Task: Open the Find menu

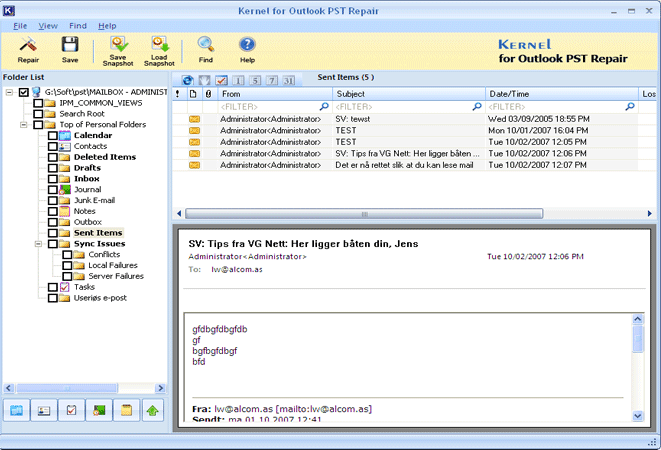Action: [78, 26]
